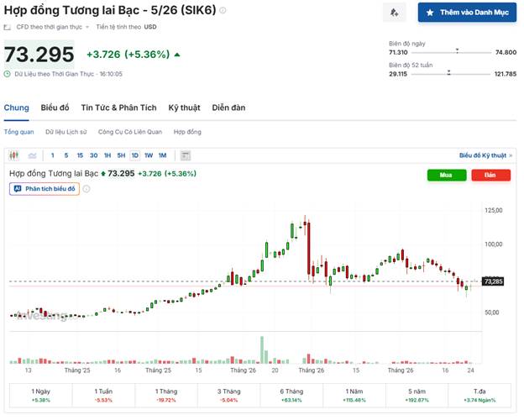
Task: Select the 5 năm performance period
Action: pyautogui.click(x=417, y=396)
